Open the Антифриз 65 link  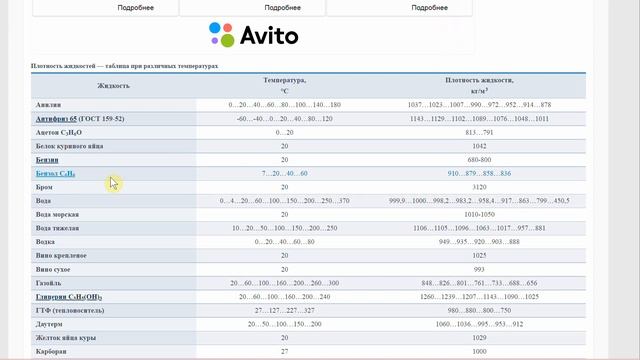click(56, 119)
